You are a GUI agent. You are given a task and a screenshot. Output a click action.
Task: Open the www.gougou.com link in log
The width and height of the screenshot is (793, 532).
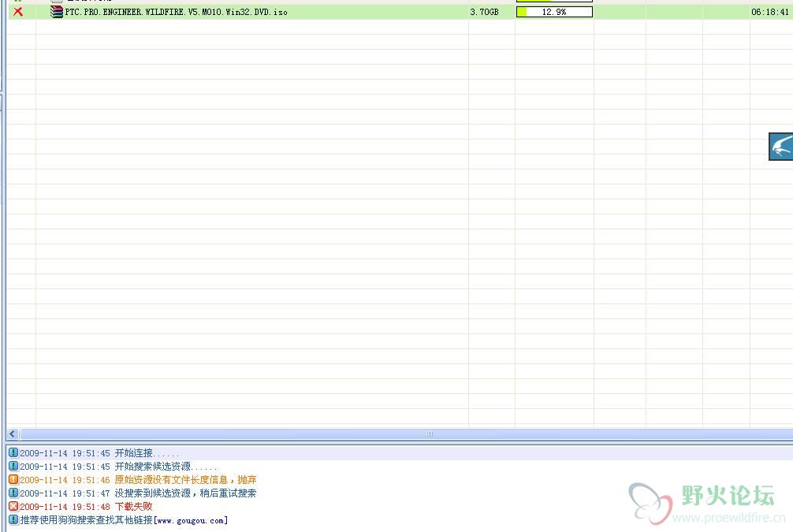point(191,520)
